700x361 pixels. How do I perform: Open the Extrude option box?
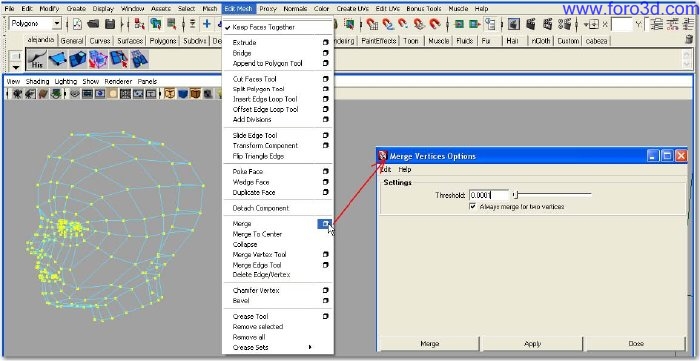click(x=325, y=42)
